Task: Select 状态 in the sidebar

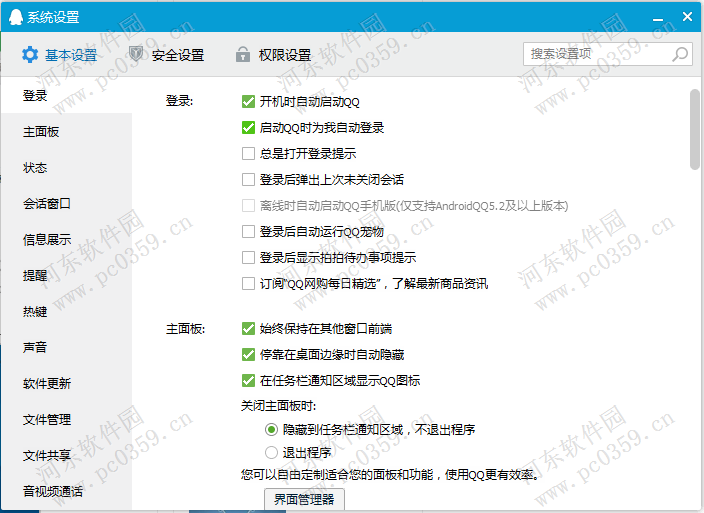Action: 66,167
